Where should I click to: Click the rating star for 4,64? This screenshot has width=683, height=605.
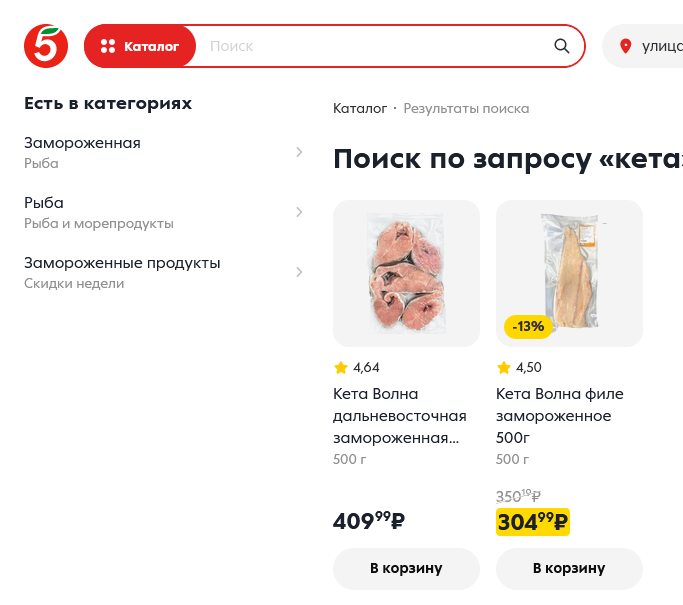pyautogui.click(x=341, y=368)
